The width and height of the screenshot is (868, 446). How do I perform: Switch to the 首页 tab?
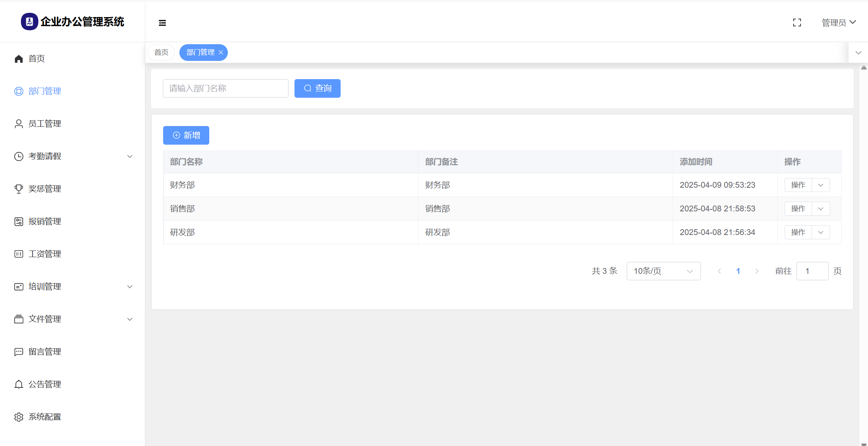161,52
